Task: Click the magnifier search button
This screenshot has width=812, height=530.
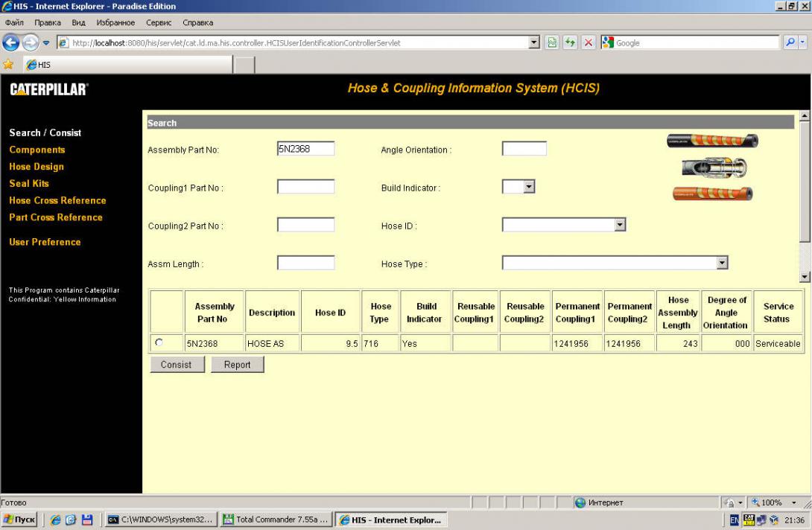Action: (790, 43)
